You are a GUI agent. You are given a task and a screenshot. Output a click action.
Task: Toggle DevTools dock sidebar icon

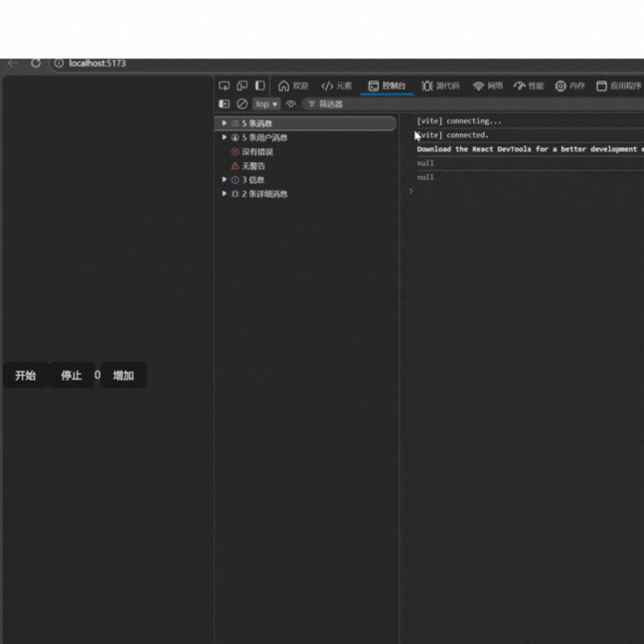pyautogui.click(x=260, y=85)
